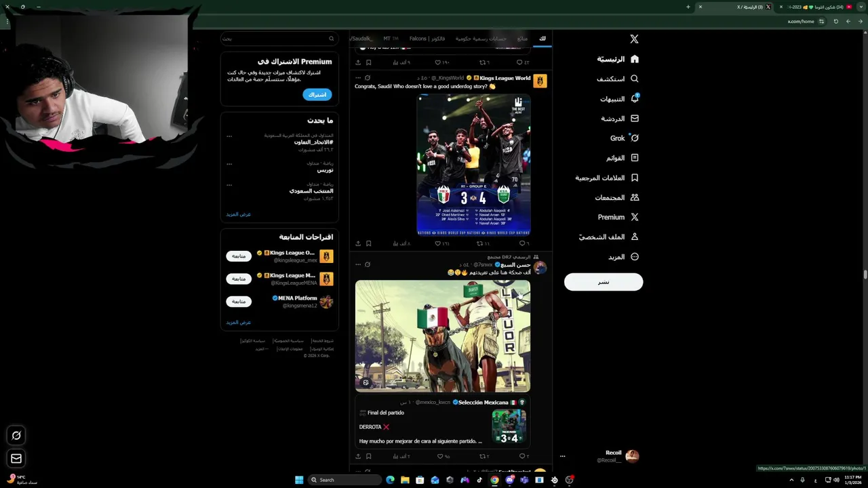Open Grok from the sidebar
868x488 pixels.
pyautogui.click(x=625, y=138)
